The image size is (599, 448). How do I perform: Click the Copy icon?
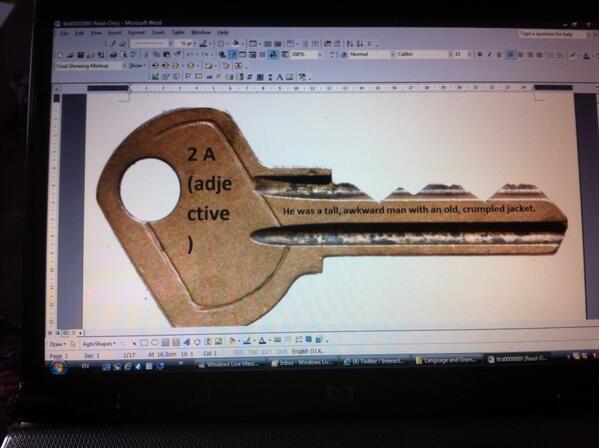pyautogui.click(x=156, y=55)
